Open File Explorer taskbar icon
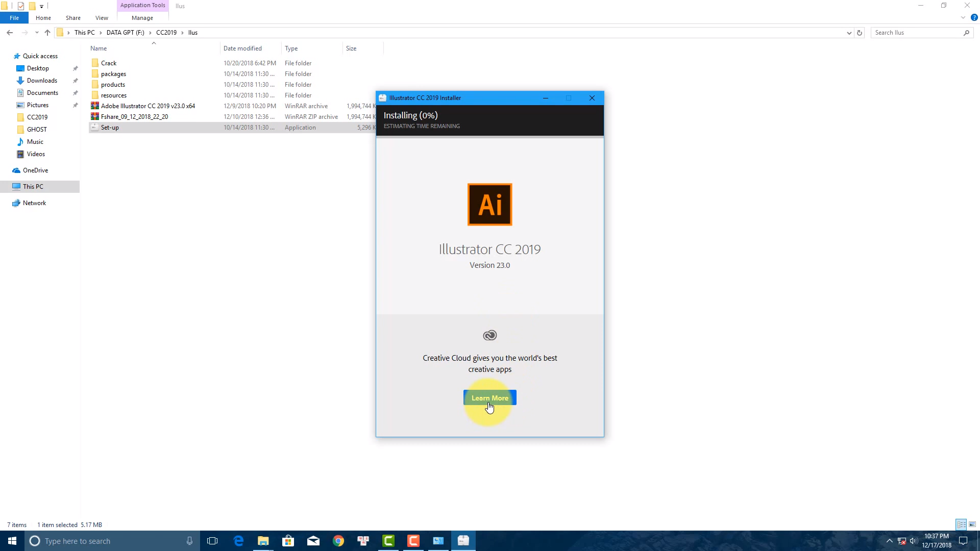Image resolution: width=980 pixels, height=551 pixels. 263,541
